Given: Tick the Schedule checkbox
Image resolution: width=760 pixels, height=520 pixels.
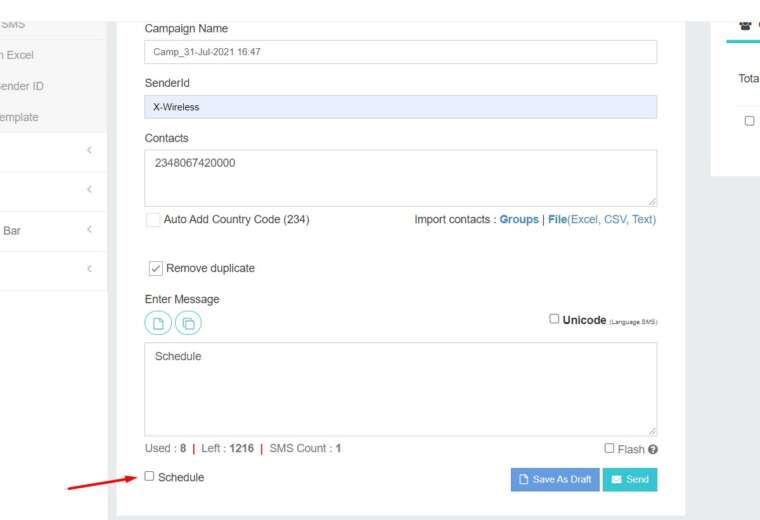Looking at the screenshot, I should pos(149,476).
